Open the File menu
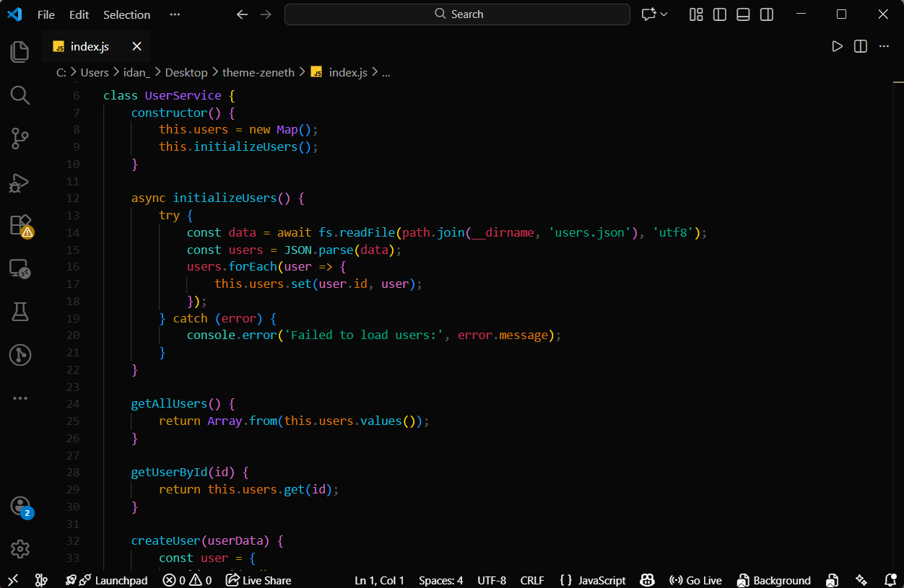The height and width of the screenshot is (588, 904). (45, 14)
